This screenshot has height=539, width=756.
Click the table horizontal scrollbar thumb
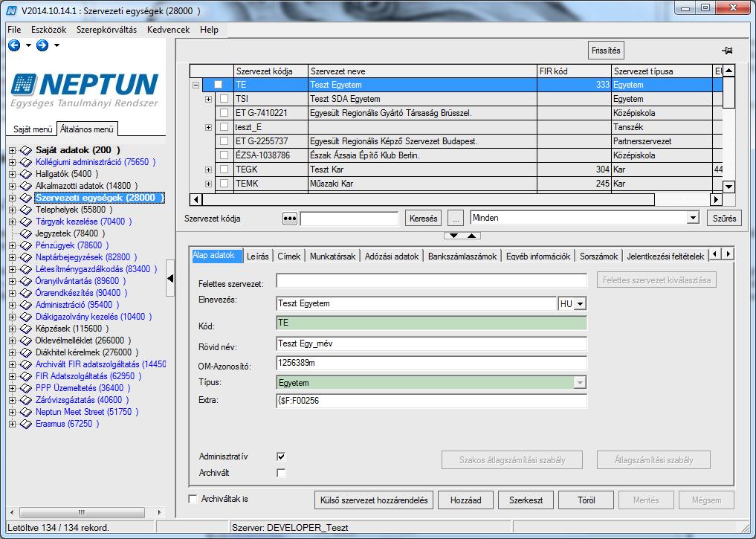coord(428,199)
